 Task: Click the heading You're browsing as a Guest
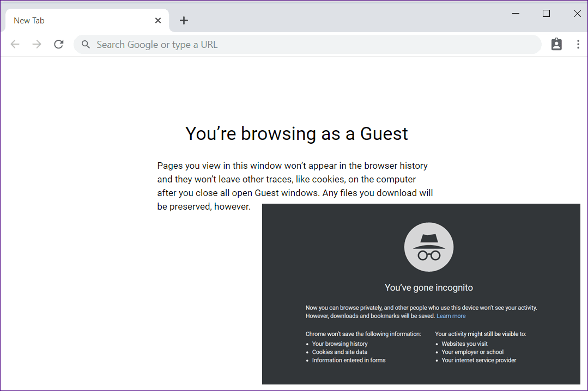point(296,134)
